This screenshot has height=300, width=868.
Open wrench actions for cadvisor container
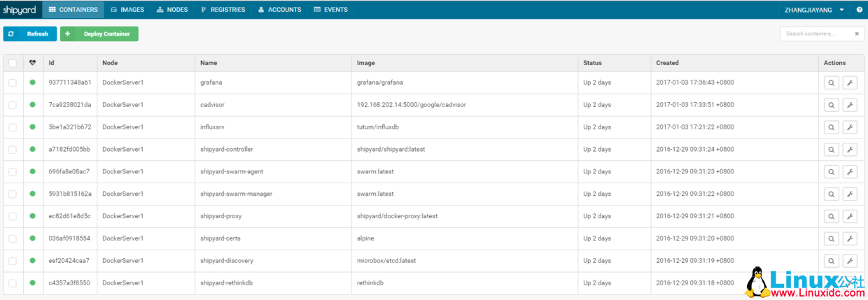[x=850, y=105]
